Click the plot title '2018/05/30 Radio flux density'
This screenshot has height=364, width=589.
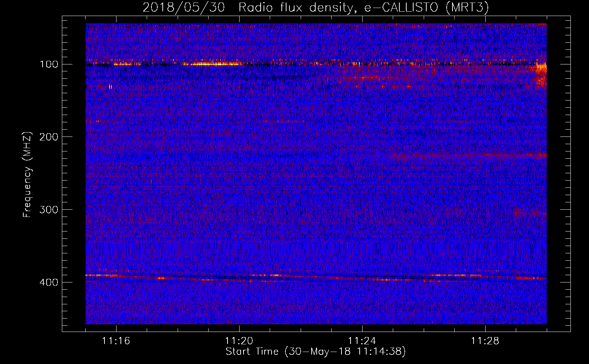point(315,7)
